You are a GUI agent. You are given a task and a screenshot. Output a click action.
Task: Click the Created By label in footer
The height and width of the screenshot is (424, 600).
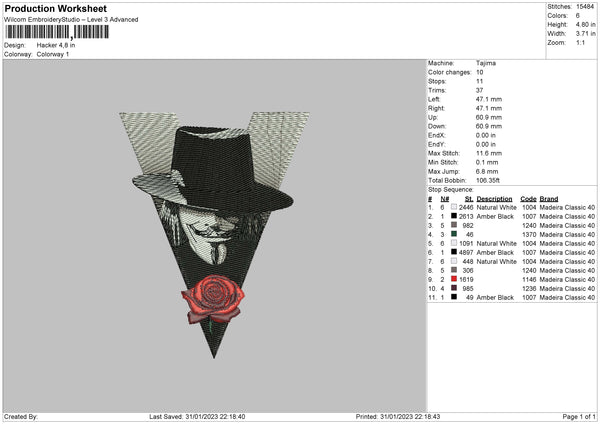click(21, 417)
